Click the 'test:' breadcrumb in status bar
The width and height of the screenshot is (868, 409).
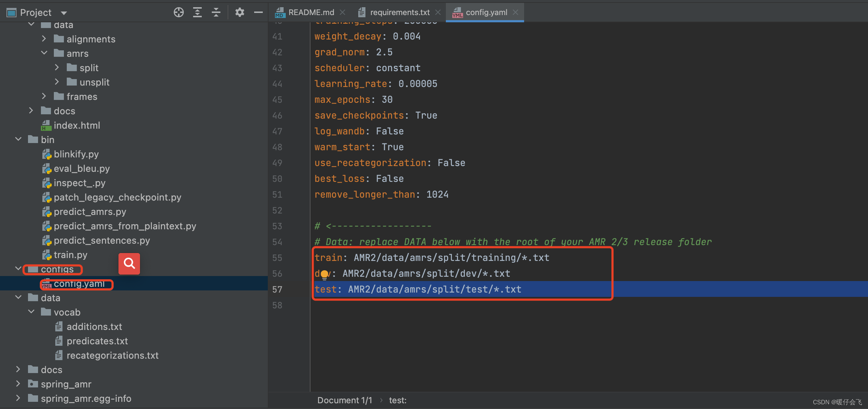pos(398,400)
